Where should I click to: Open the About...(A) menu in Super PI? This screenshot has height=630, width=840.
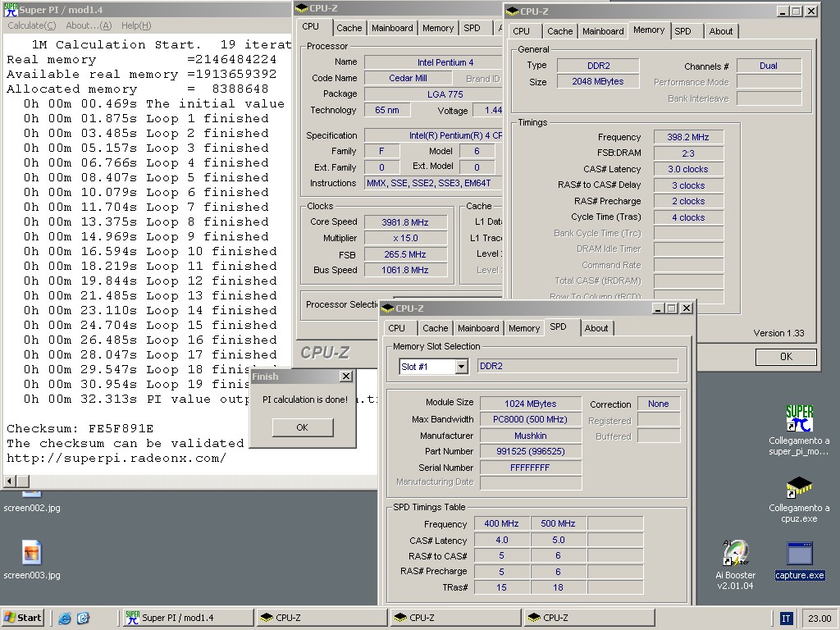pyautogui.click(x=89, y=25)
